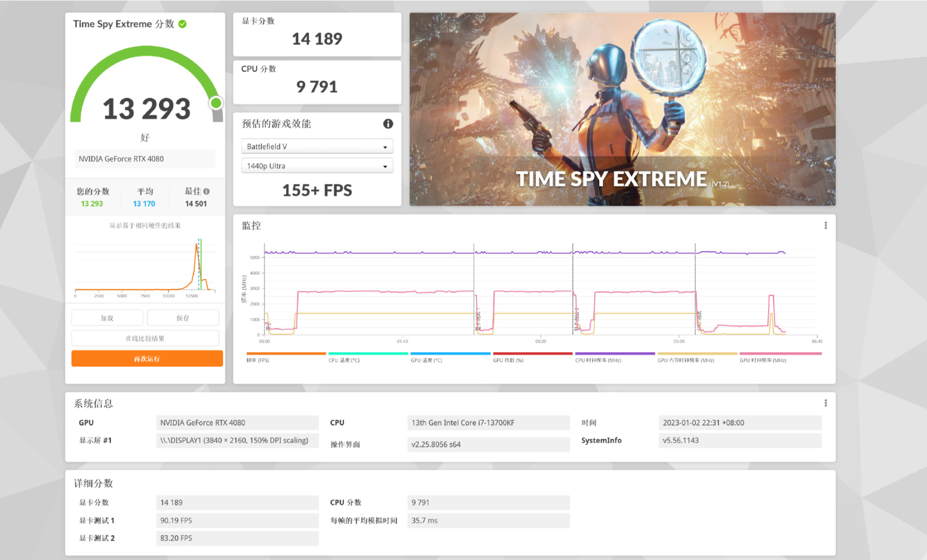
Task: Open the three-dot menu in the 监控 panel
Action: click(826, 226)
